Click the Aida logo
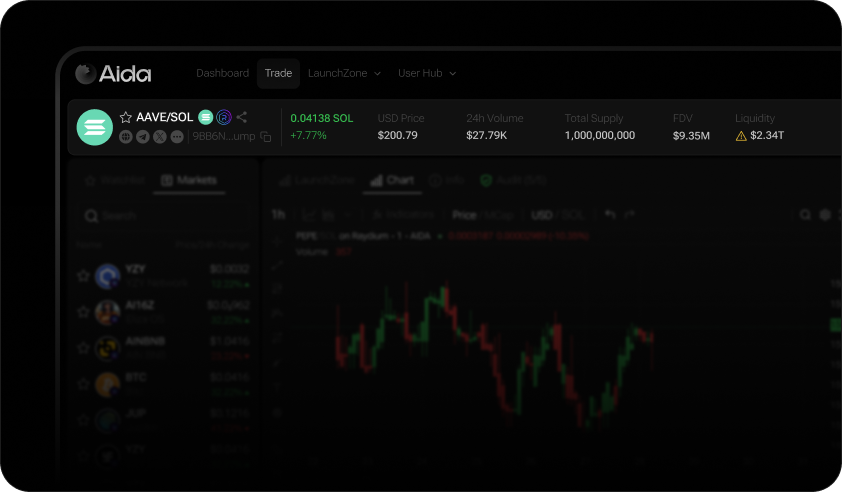The image size is (842, 492). (x=113, y=74)
